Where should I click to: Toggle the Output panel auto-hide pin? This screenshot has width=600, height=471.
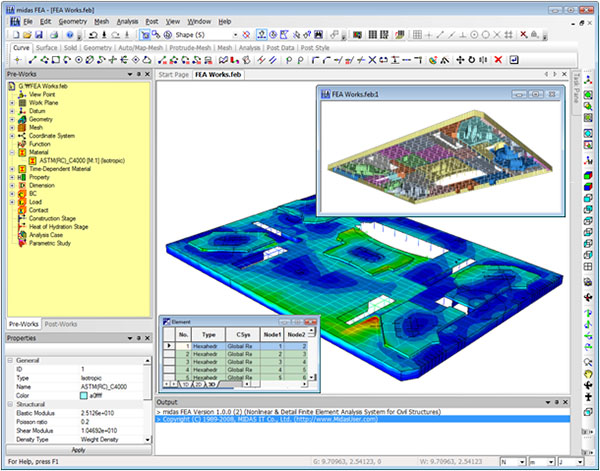[x=557, y=402]
